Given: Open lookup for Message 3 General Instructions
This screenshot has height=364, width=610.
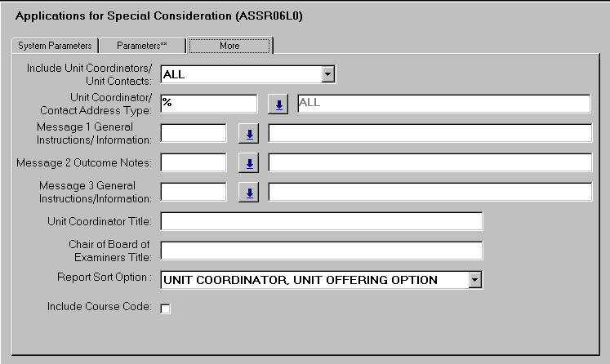Looking at the screenshot, I should coord(249,193).
